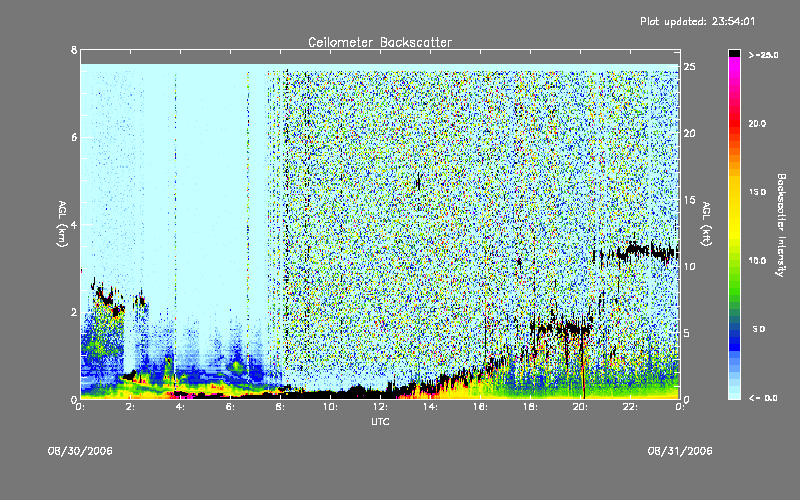Click the black cloud layer near 1.6 km around 19 UTC
Viewport: 800px width, 500px height.
click(x=561, y=328)
